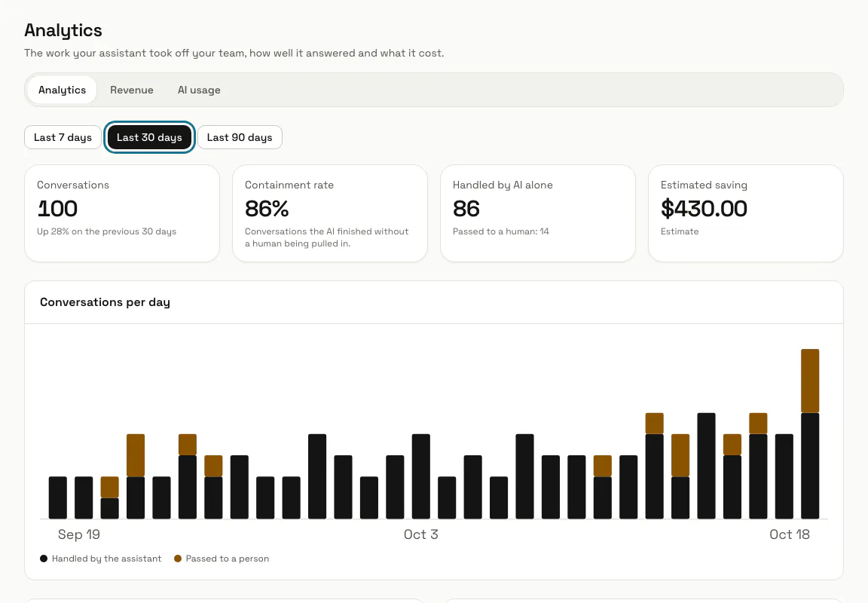
Task: Click the brown segment of the Oct 18 bar
Action: pos(810,381)
